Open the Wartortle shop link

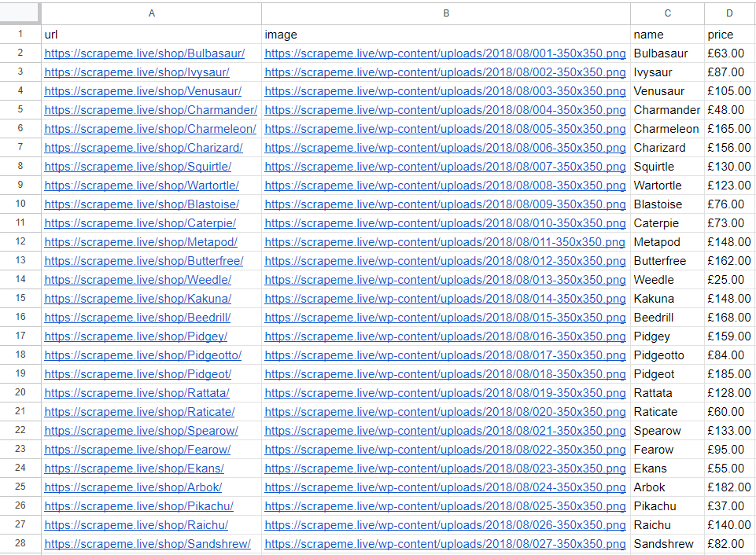point(142,186)
